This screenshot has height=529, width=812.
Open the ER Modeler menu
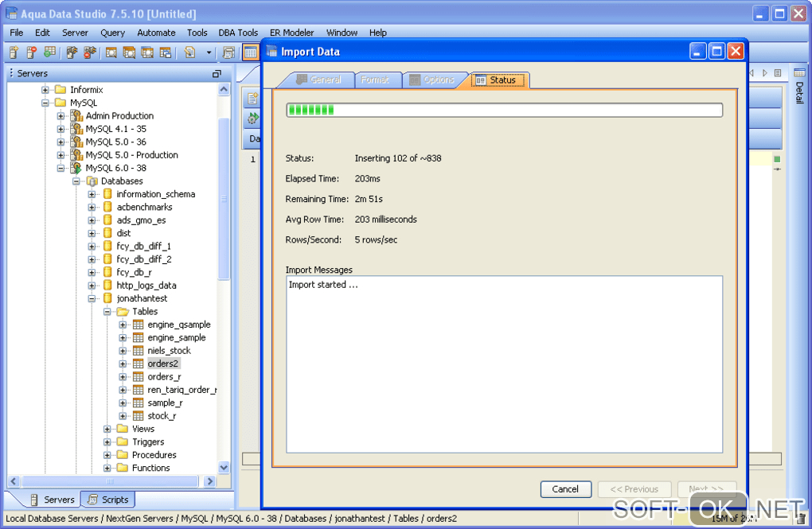(291, 33)
